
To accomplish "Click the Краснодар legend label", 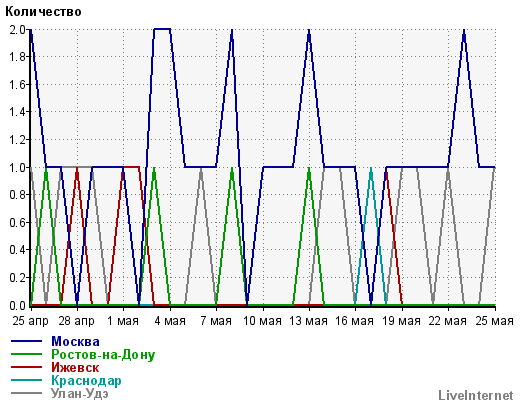I will coord(86,381).
